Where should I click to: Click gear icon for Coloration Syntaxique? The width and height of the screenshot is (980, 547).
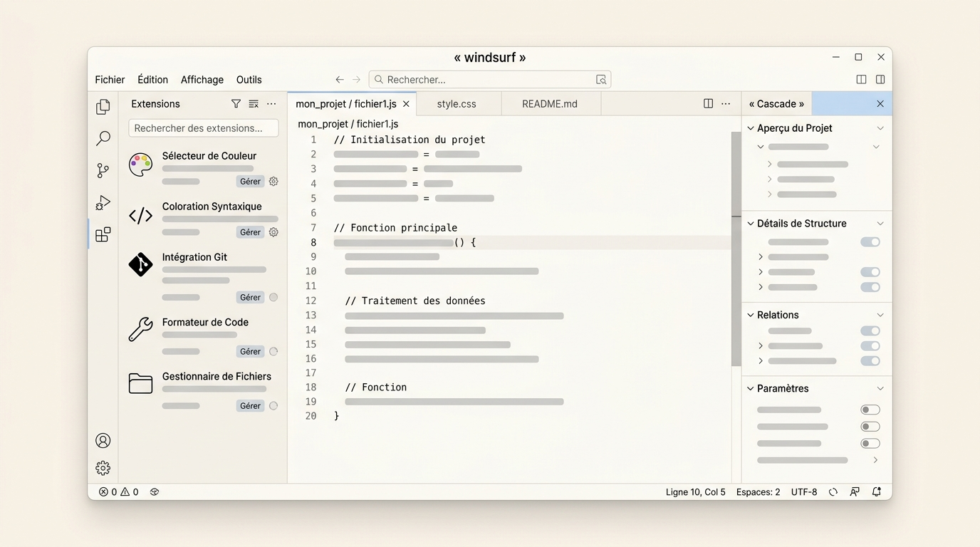point(273,232)
